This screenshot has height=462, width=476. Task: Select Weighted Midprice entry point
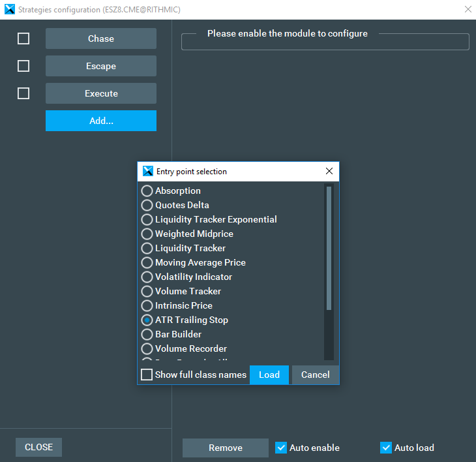(147, 234)
